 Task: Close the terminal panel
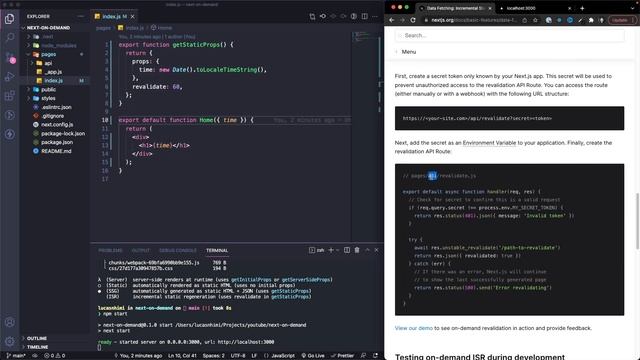376,250
